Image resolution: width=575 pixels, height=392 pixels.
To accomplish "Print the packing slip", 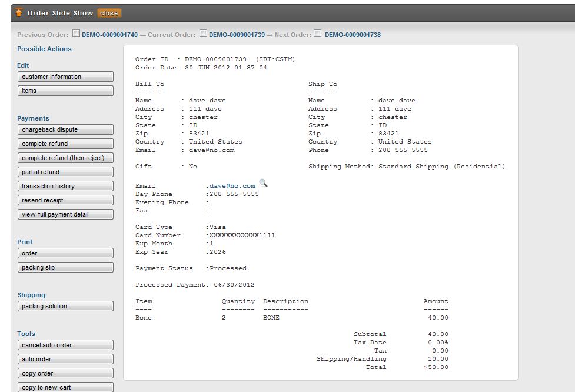I will pyautogui.click(x=66, y=267).
